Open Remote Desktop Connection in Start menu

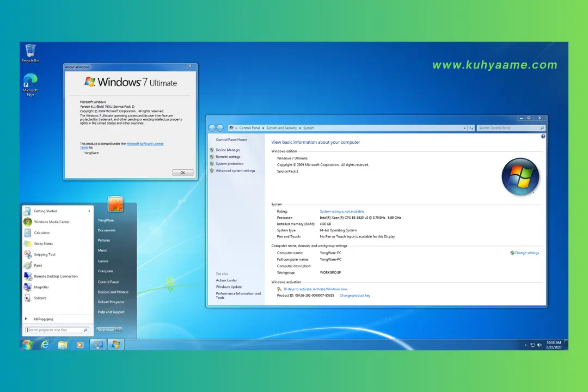[57, 277]
